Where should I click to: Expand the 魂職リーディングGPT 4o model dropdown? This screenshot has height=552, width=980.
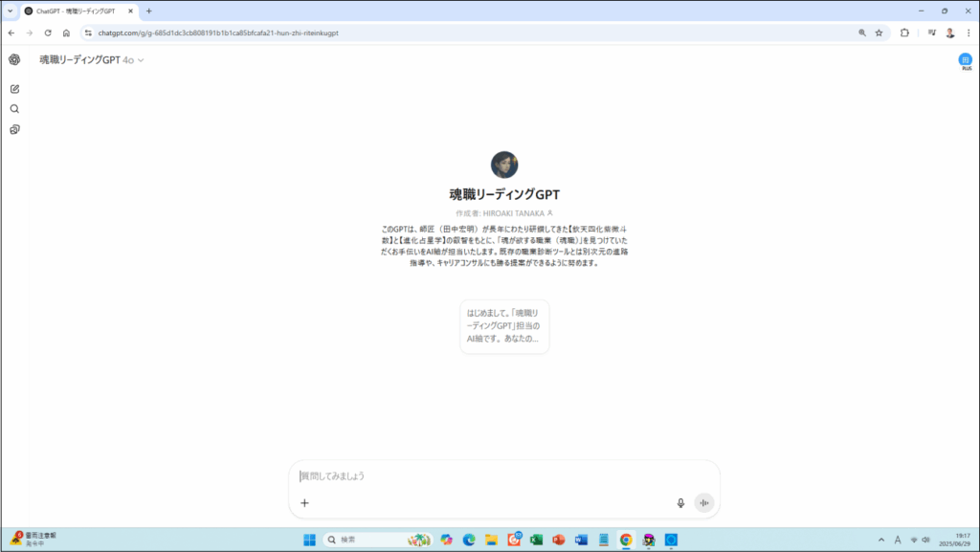coord(92,60)
